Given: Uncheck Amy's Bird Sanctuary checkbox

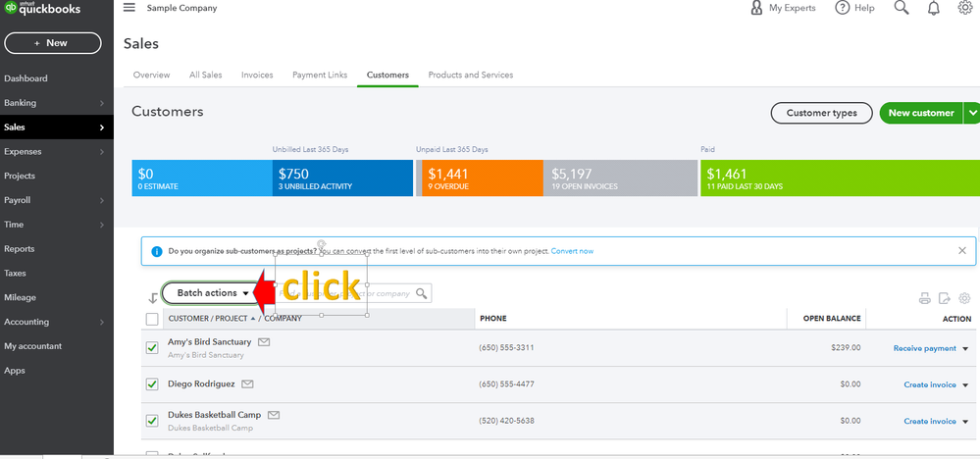Looking at the screenshot, I should coord(152,348).
